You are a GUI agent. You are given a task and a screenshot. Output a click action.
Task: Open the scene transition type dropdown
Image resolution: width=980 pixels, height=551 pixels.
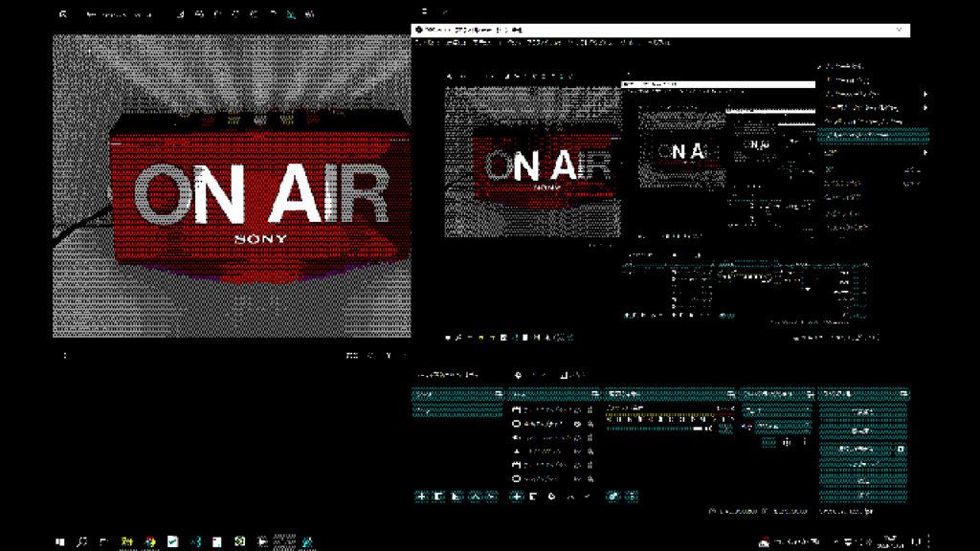[776, 410]
